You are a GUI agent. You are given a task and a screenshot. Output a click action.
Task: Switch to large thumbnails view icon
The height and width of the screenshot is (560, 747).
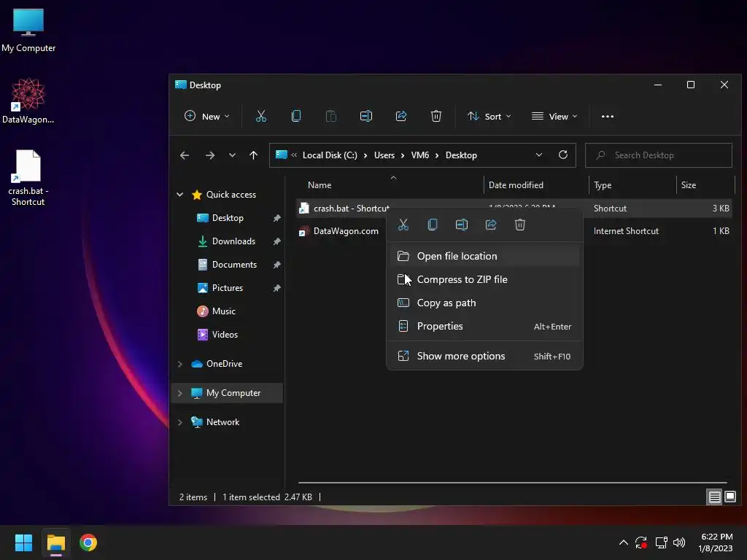pos(730,497)
